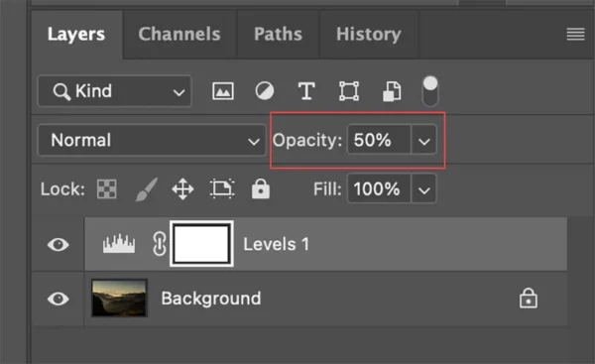Expand the Fill slider arrow
Screen dimensions: 595x364
(x=423, y=189)
